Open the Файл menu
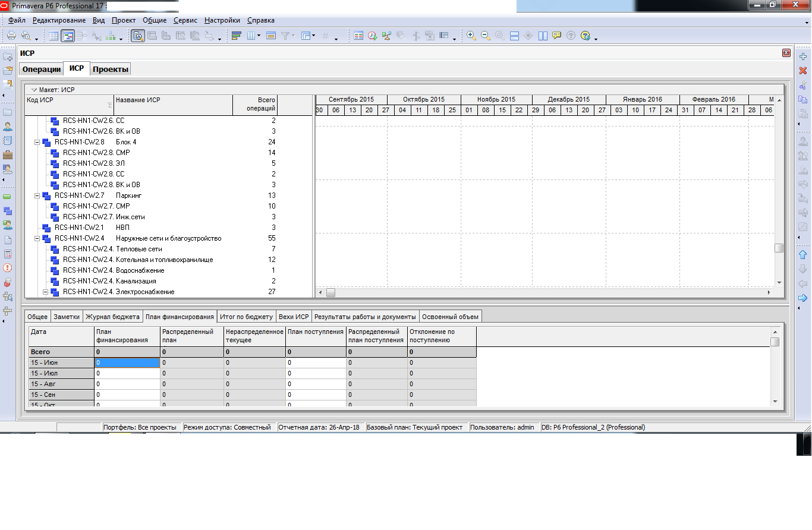 [x=17, y=20]
